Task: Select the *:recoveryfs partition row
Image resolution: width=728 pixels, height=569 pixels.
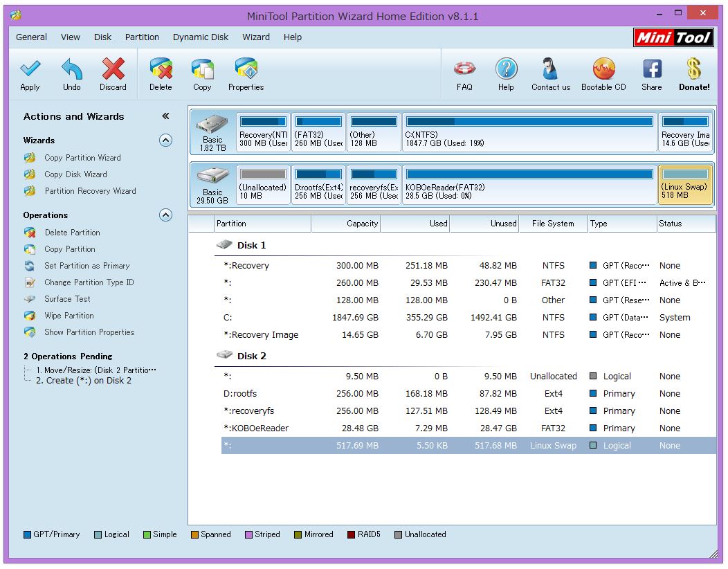Action: 468,411
